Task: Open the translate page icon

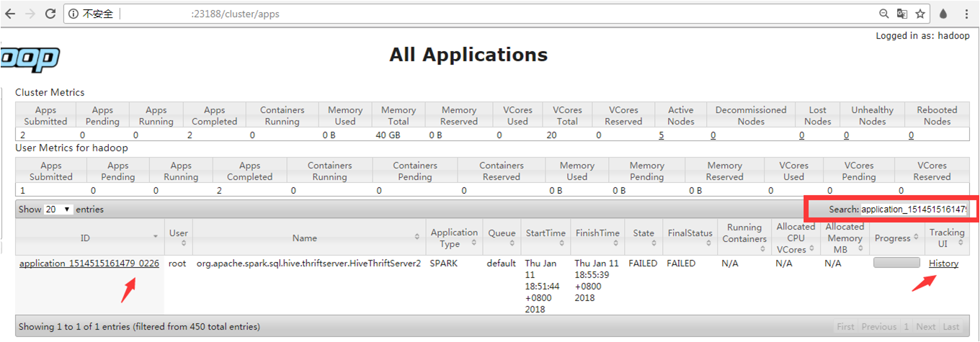Action: 902,14
